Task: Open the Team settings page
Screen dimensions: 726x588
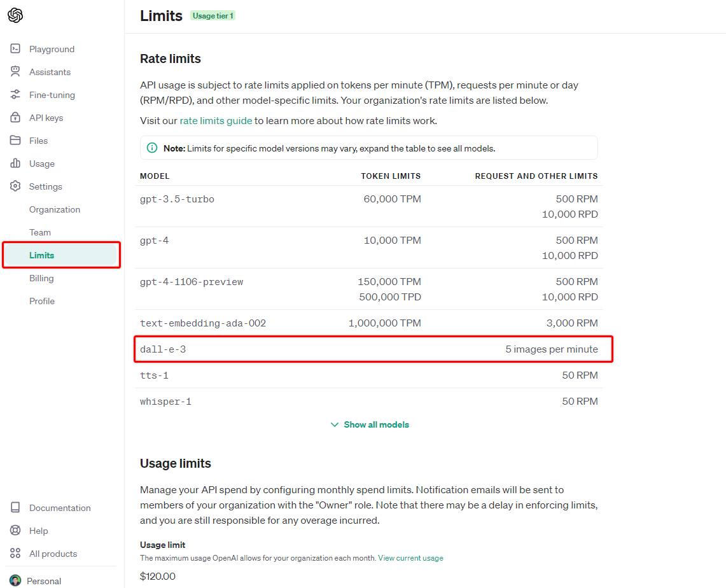Action: pyautogui.click(x=40, y=232)
